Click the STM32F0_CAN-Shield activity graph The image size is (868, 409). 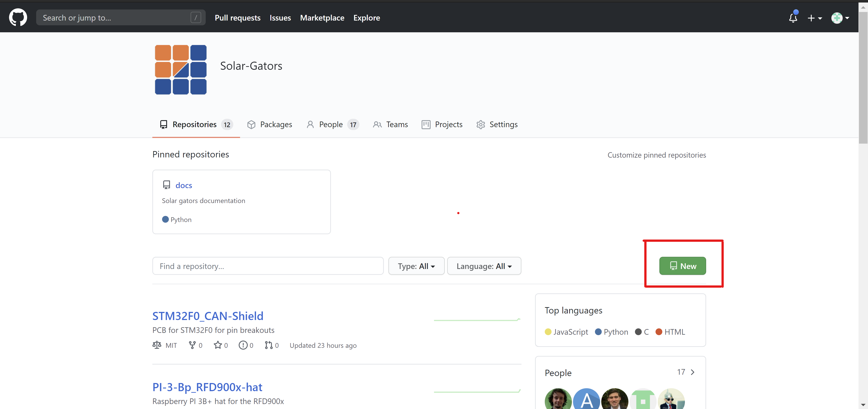pyautogui.click(x=477, y=320)
